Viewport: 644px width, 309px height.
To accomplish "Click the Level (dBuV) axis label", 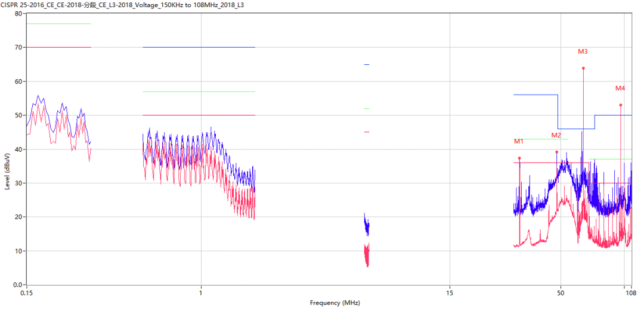I will (x=7, y=171).
